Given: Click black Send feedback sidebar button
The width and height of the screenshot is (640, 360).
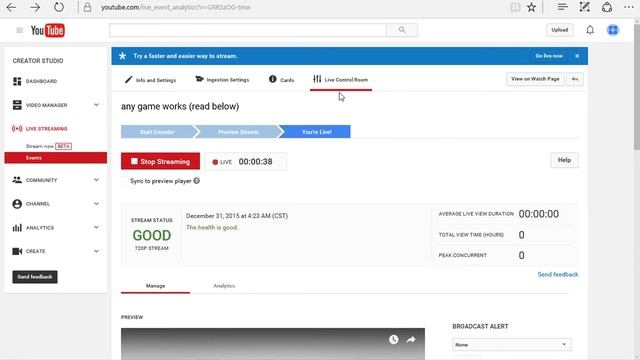Looking at the screenshot, I should (x=35, y=277).
